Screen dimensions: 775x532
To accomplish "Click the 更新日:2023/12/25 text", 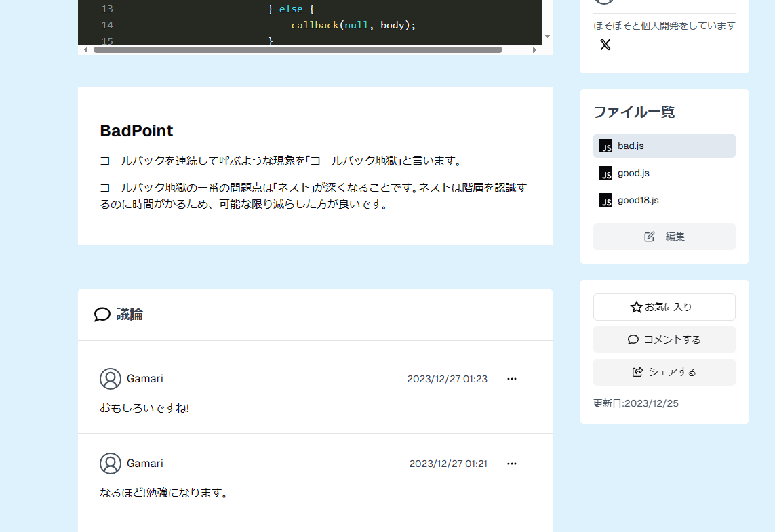I will tap(635, 403).
